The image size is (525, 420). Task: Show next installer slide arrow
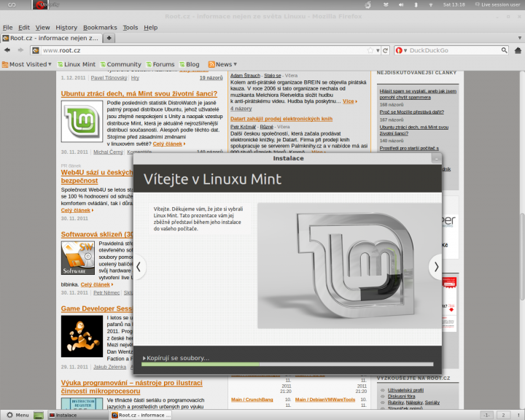pyautogui.click(x=436, y=267)
